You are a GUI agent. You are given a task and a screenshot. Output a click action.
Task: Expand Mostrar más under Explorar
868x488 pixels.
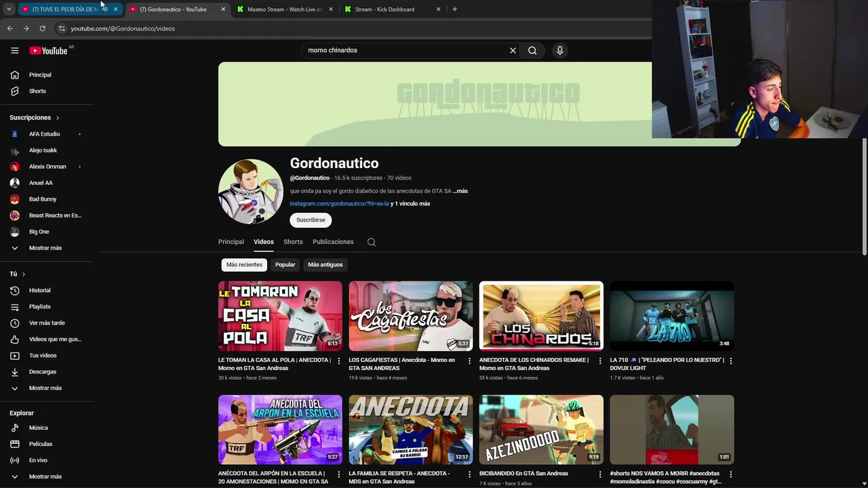[47, 476]
